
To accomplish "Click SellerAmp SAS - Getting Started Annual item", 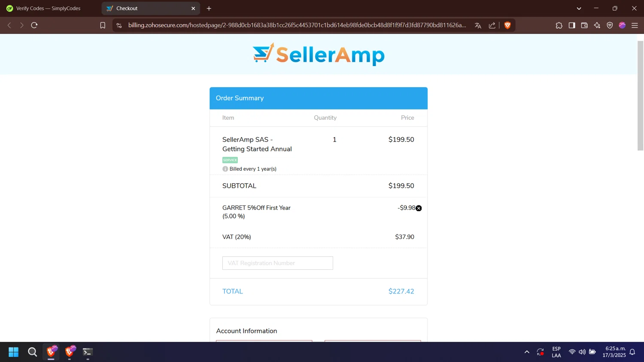I will tap(257, 144).
